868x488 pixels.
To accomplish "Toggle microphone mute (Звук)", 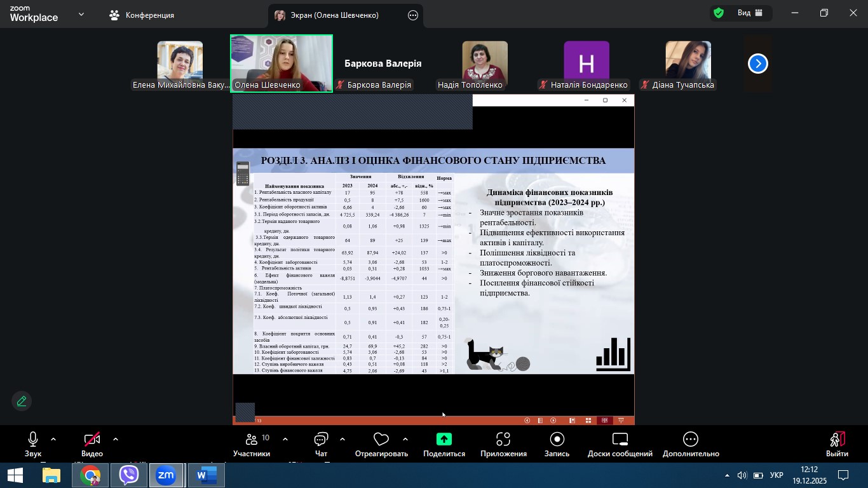I will [x=33, y=440].
